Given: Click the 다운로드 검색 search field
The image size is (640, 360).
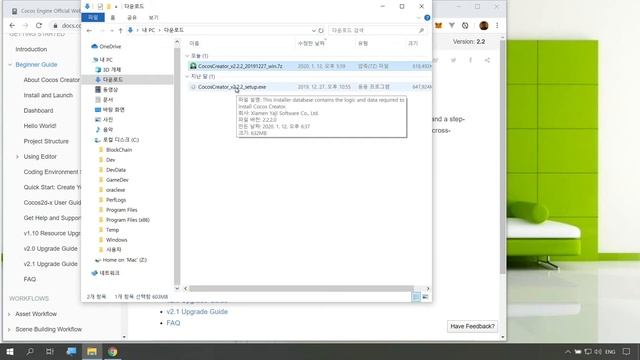Looking at the screenshot, I should pos(378,30).
